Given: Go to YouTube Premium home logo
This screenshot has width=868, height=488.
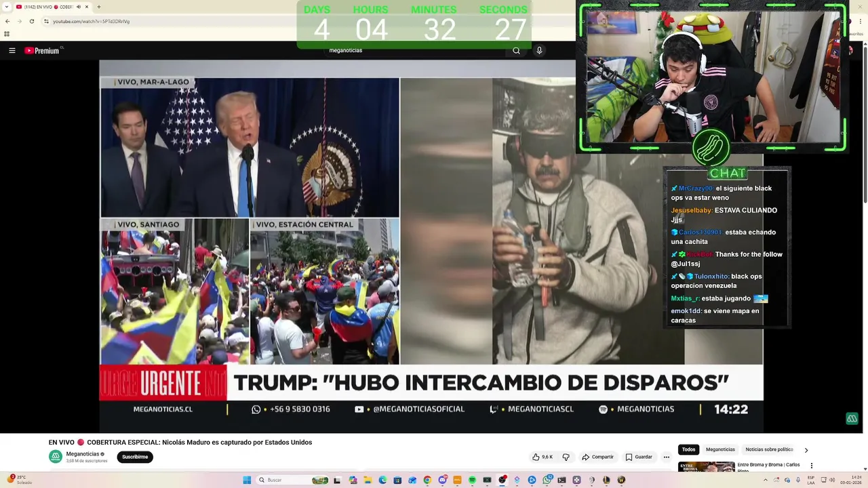Looking at the screenshot, I should pyautogui.click(x=43, y=50).
